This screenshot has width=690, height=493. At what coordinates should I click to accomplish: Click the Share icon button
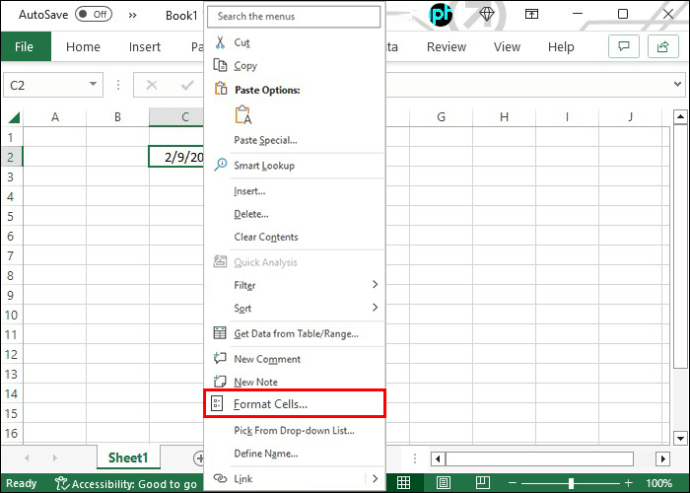[661, 47]
